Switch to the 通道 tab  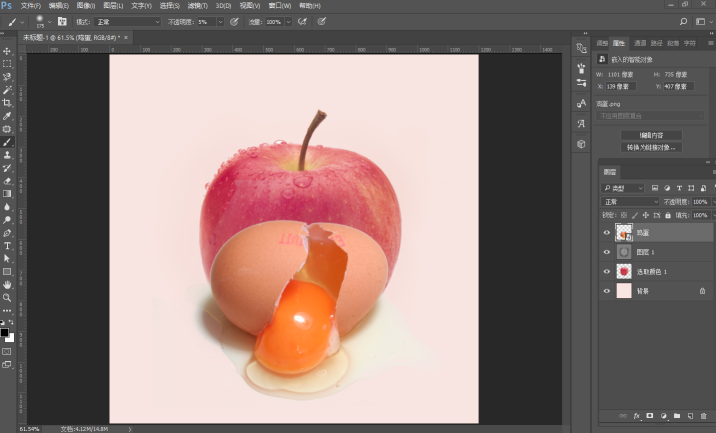click(x=640, y=43)
